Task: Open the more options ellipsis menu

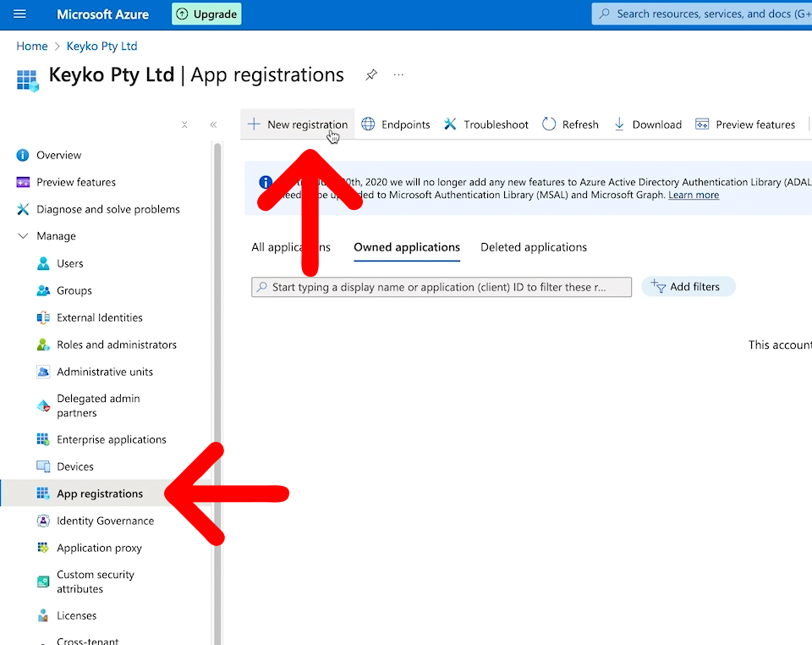Action: tap(398, 75)
